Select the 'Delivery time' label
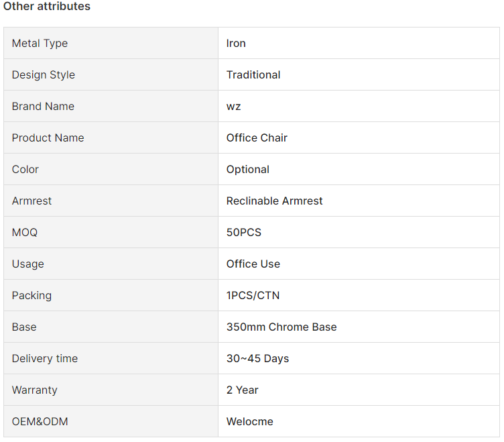504x442 pixels. point(45,358)
